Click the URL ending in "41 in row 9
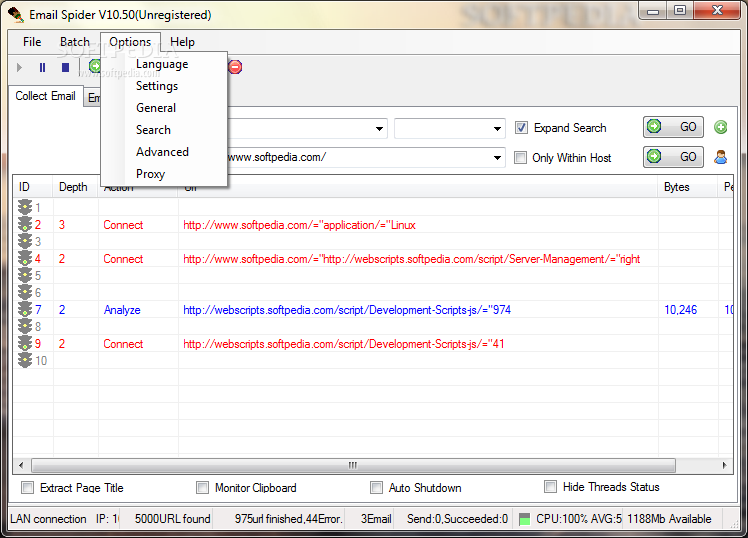Screen dimensions: 748x538 click(343, 344)
